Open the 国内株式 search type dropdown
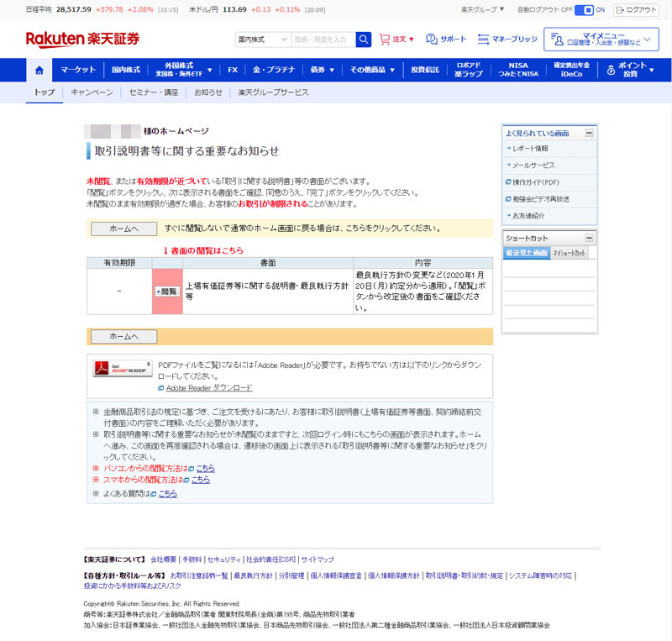 262,39
